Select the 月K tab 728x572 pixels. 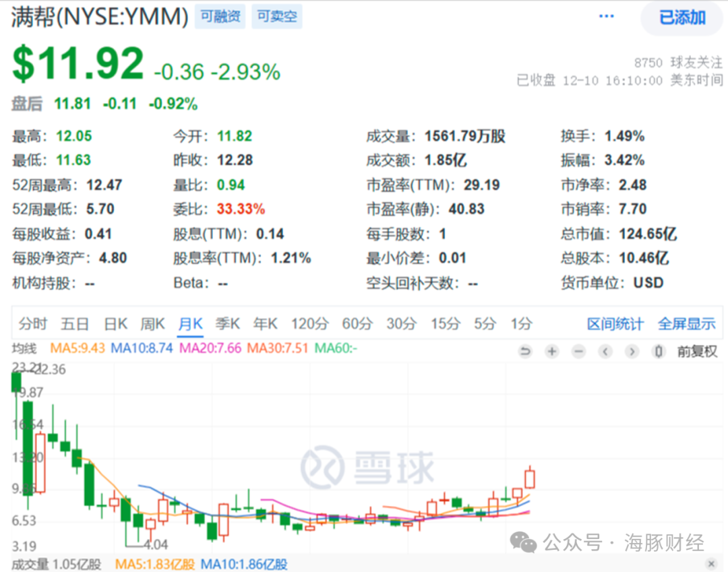coord(190,323)
